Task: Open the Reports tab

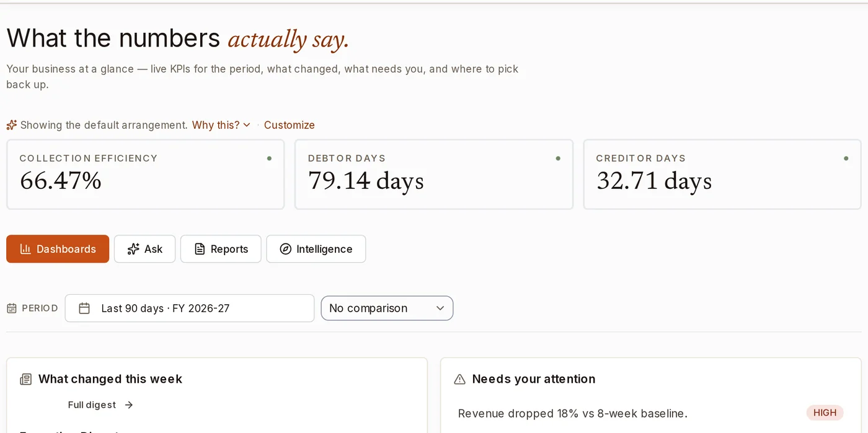Action: [x=221, y=249]
